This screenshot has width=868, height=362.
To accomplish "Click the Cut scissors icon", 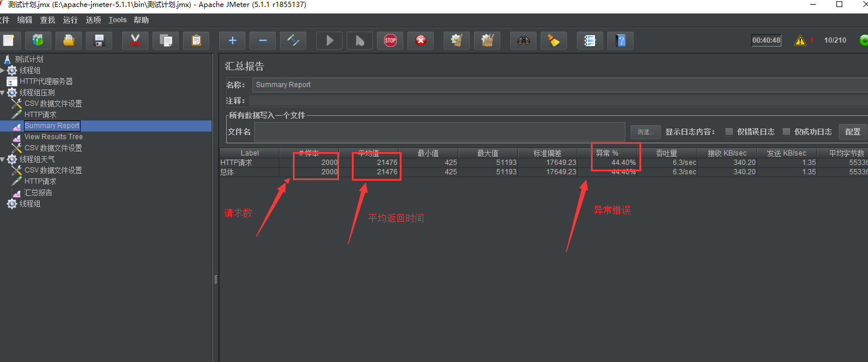I will tap(135, 40).
